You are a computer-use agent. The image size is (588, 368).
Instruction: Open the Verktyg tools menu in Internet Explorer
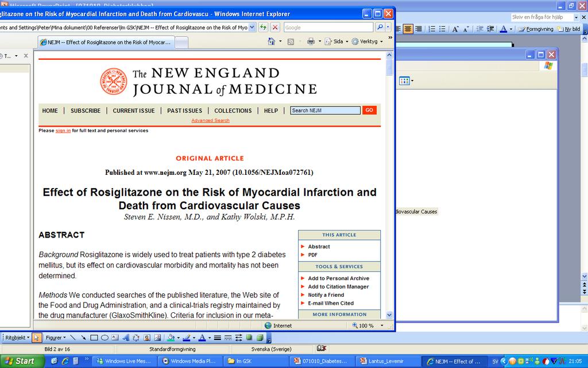point(367,41)
